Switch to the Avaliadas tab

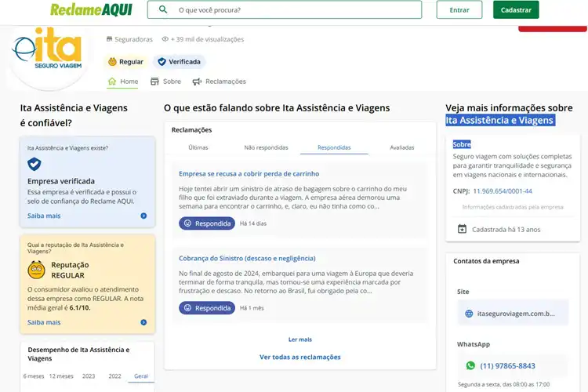[402, 147]
